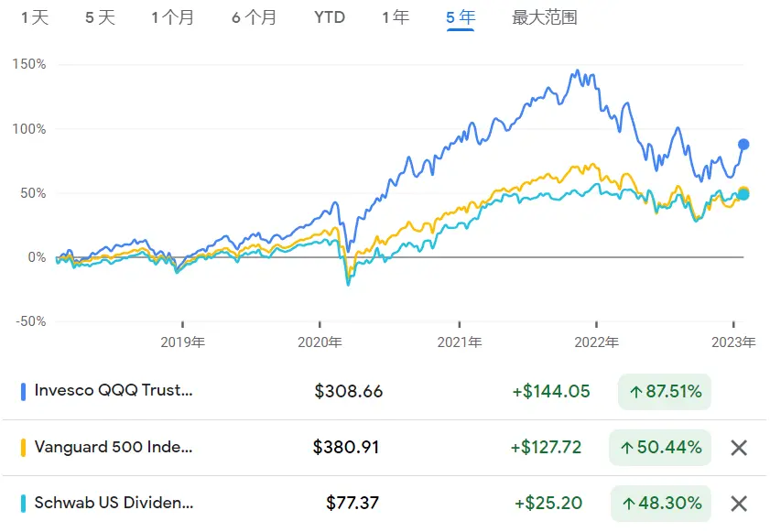Screen dimensions: 770x532
Task: Open the Invesco QQQ Trust entry
Action: (114, 390)
